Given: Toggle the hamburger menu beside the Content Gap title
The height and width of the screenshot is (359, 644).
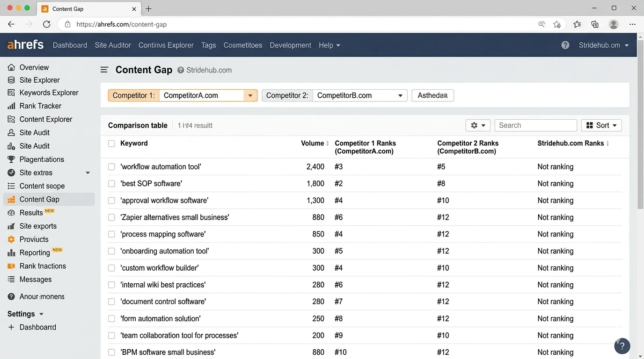Looking at the screenshot, I should pyautogui.click(x=104, y=70).
